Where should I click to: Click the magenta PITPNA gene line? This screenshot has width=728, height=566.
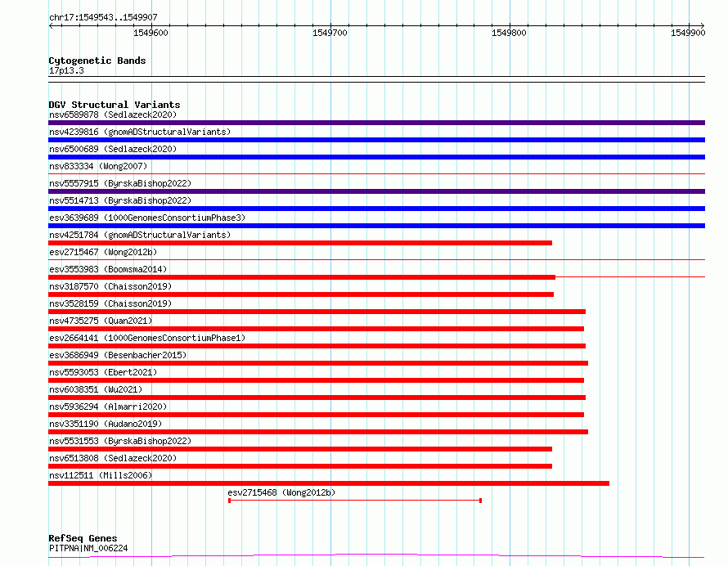click(x=376, y=556)
